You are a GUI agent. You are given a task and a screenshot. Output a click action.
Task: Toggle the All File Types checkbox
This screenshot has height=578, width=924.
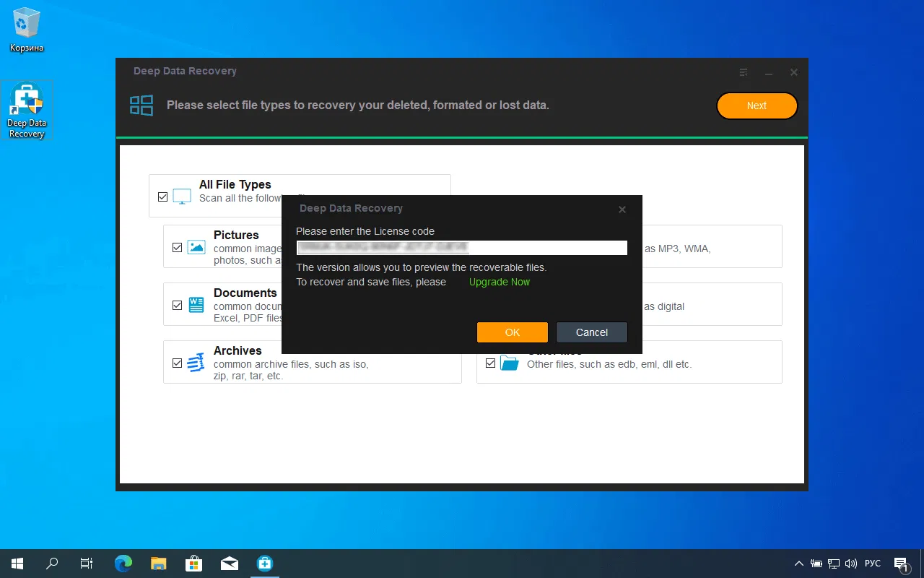click(162, 197)
